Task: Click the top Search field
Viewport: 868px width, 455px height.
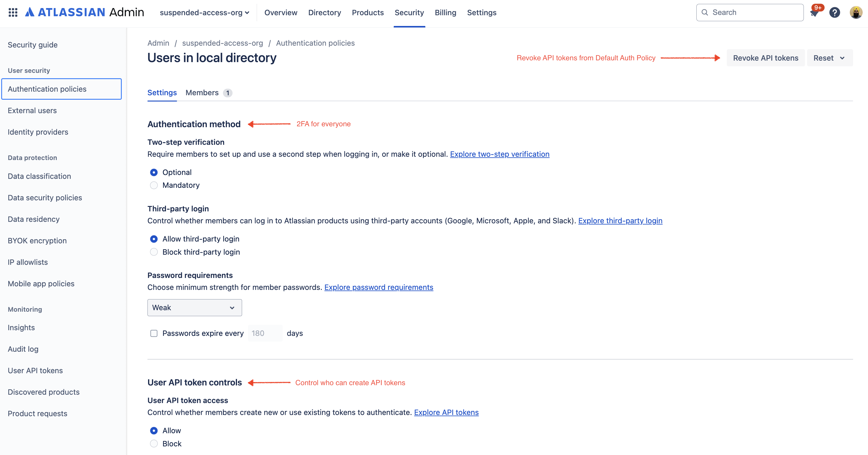Action: (750, 13)
